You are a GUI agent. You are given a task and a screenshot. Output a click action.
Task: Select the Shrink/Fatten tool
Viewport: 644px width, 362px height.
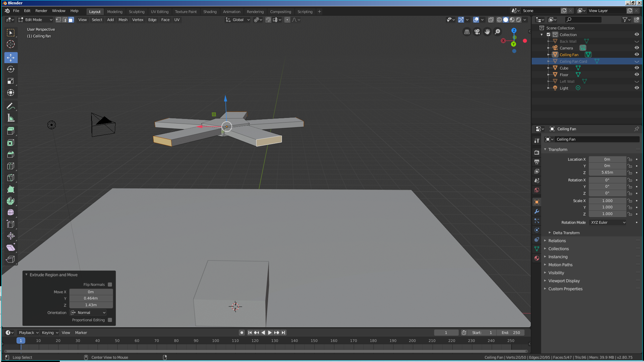coord(11,236)
